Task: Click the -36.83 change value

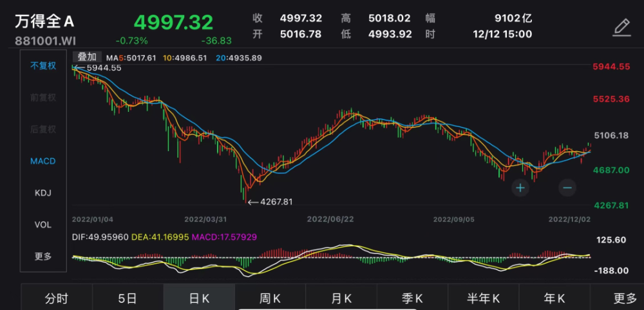Action: pyautogui.click(x=216, y=41)
